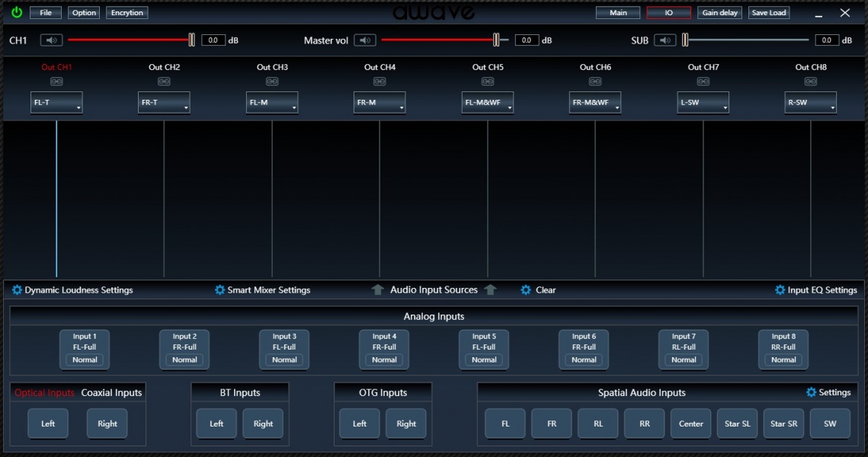The height and width of the screenshot is (457, 868).
Task: Toggle Normal on analog Input 4
Action: tap(384, 360)
